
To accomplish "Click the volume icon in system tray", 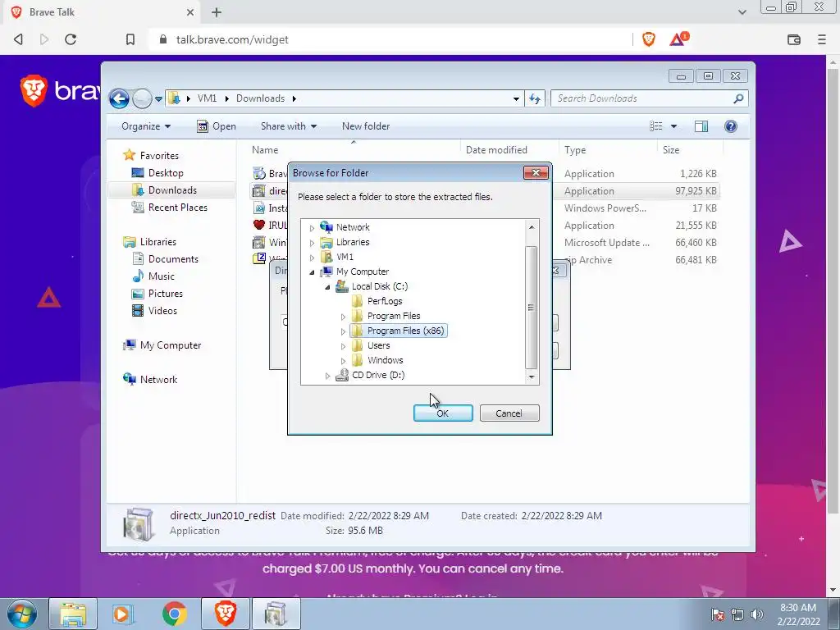I will coord(757,614).
